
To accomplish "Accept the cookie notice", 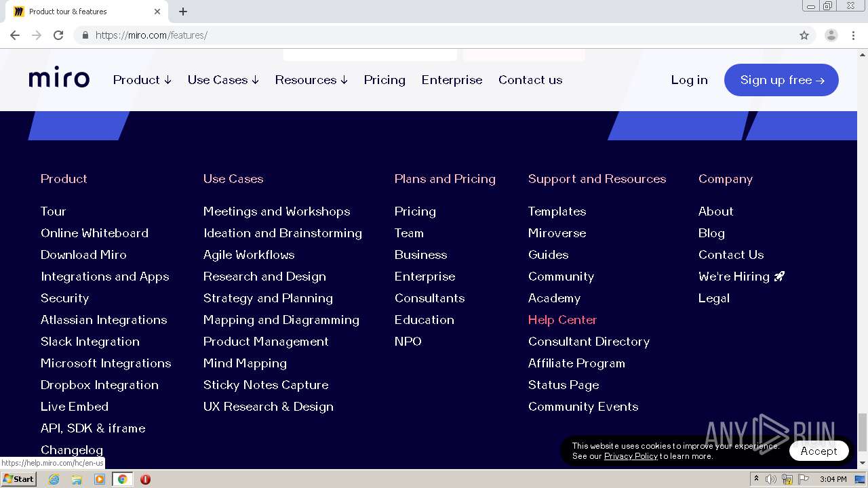I will [x=818, y=451].
